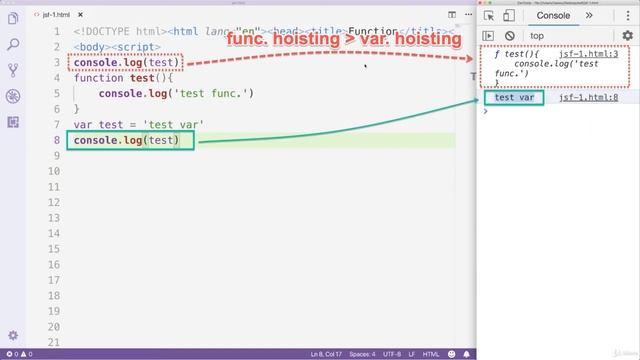Show the console sidebar

(488, 36)
